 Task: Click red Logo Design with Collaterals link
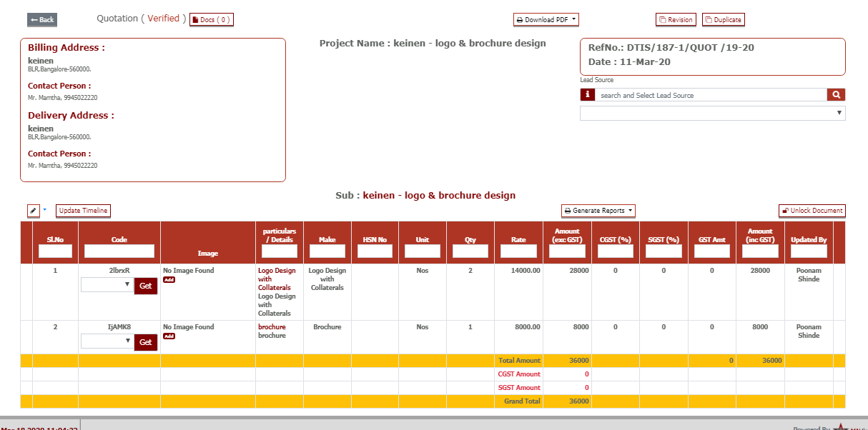click(x=277, y=279)
